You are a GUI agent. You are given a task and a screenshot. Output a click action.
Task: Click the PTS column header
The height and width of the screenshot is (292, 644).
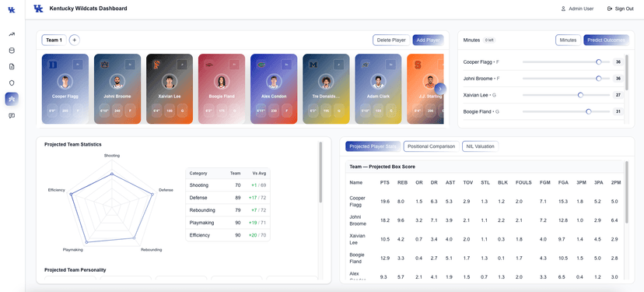pyautogui.click(x=385, y=182)
